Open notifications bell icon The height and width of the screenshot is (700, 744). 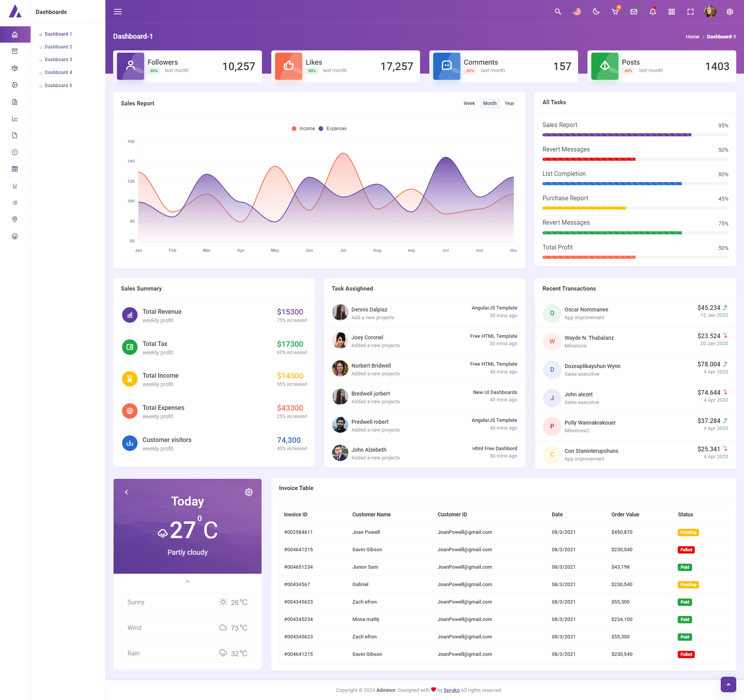(x=653, y=12)
